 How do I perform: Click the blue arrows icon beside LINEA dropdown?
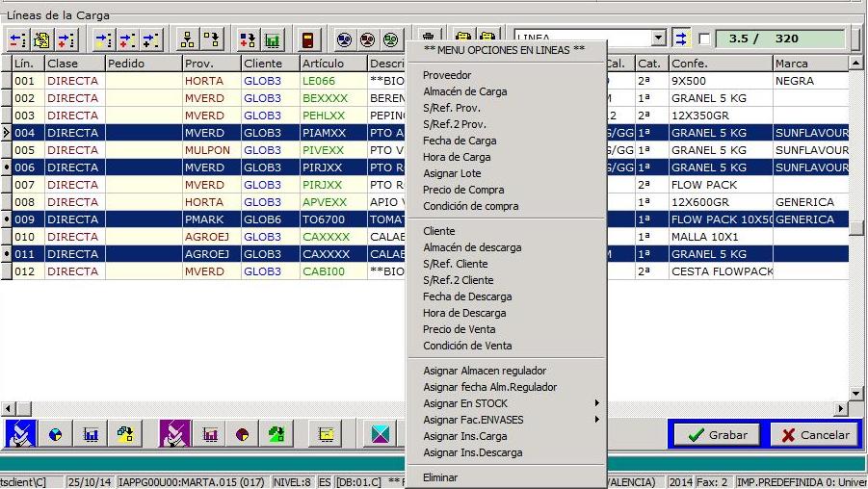[x=682, y=39]
